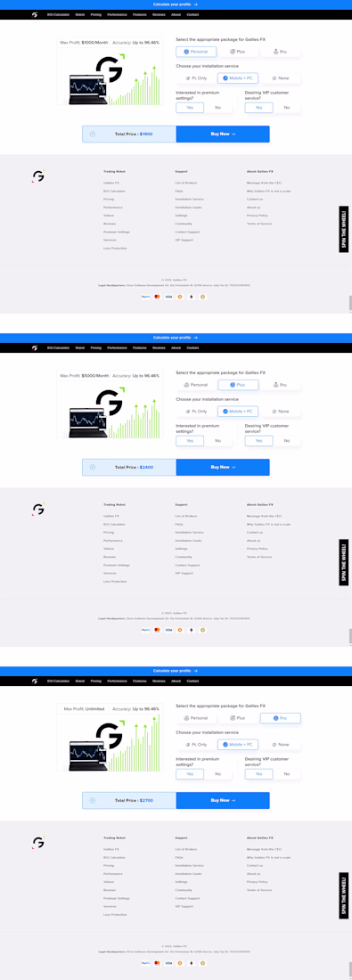Click the Ethereum icon in the footer under the $2700 page
The height and width of the screenshot is (980, 352).
tap(191, 963)
